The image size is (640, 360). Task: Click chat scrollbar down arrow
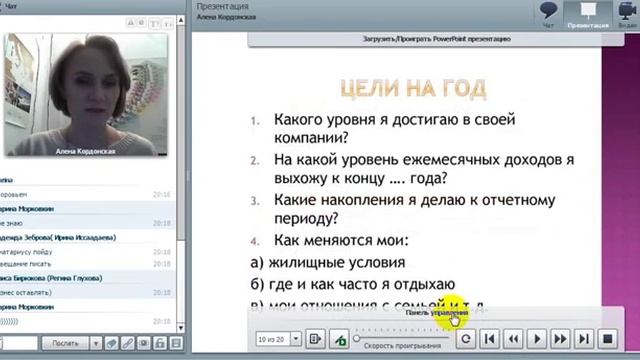181,328
